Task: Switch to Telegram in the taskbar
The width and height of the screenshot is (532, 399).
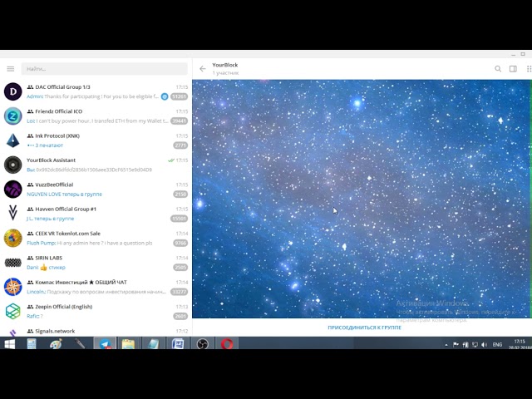Action: point(105,343)
